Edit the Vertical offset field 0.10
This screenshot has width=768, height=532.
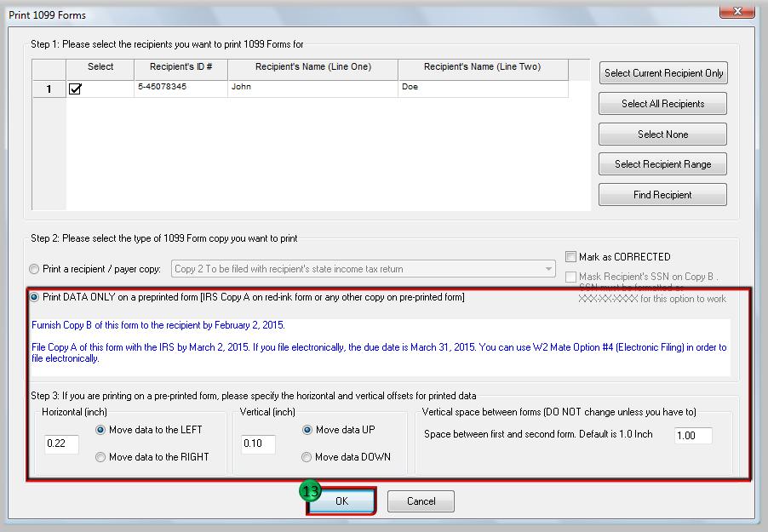click(258, 443)
